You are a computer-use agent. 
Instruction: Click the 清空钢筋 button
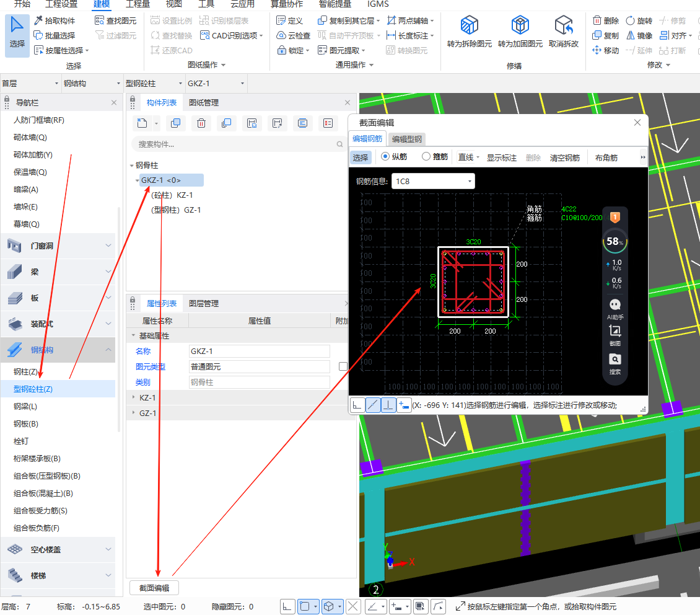[565, 157]
